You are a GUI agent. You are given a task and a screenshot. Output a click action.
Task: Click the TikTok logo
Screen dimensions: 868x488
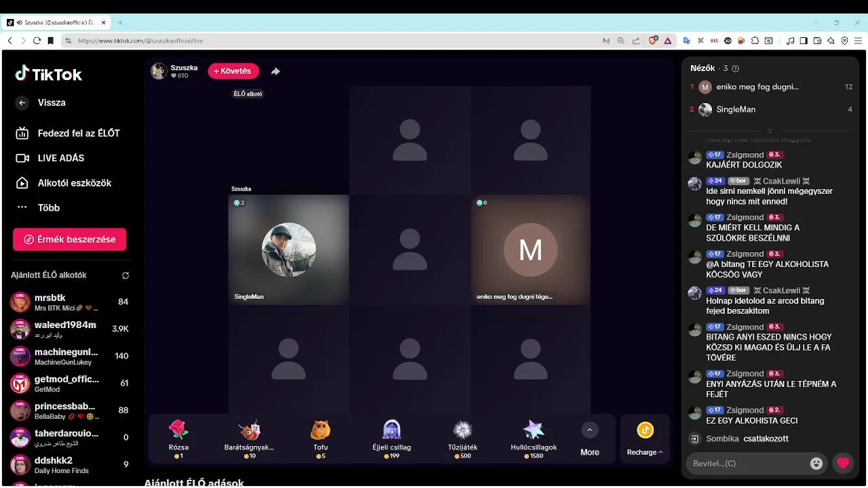pyautogui.click(x=49, y=74)
